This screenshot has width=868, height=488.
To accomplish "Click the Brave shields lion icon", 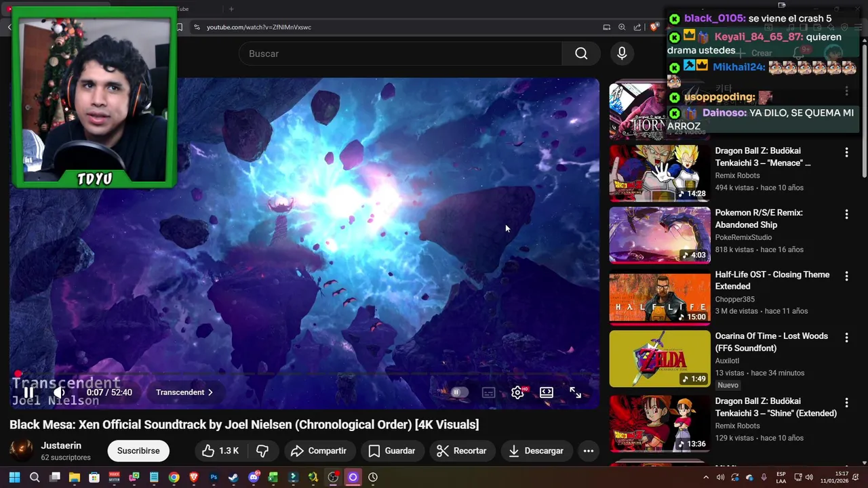I will pos(654,27).
